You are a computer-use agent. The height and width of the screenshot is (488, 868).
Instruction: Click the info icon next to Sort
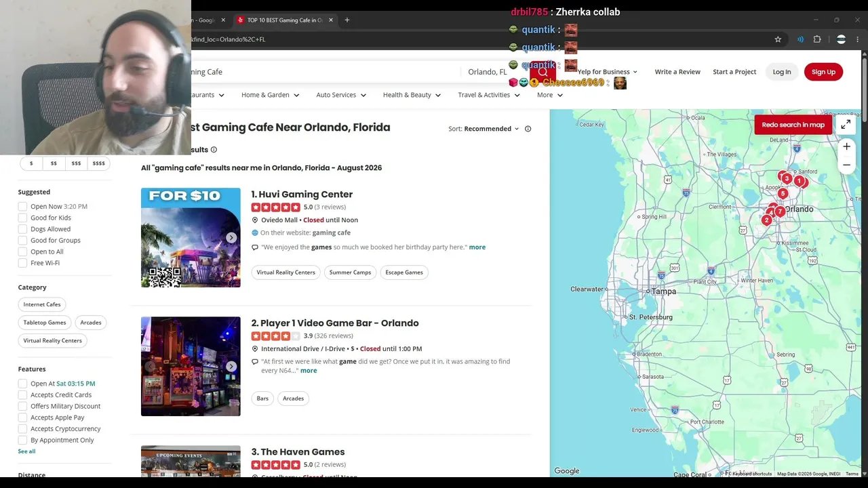(528, 129)
